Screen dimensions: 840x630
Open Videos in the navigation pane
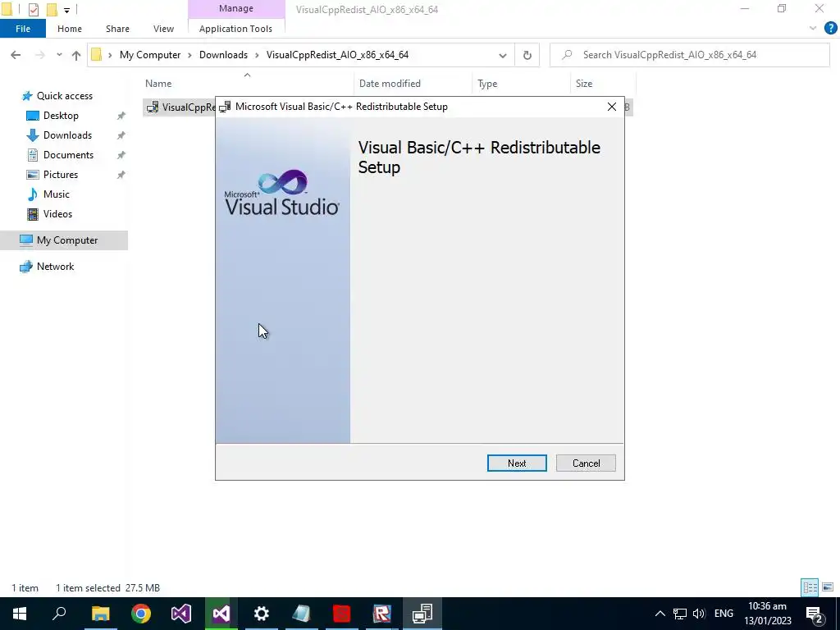tap(57, 214)
